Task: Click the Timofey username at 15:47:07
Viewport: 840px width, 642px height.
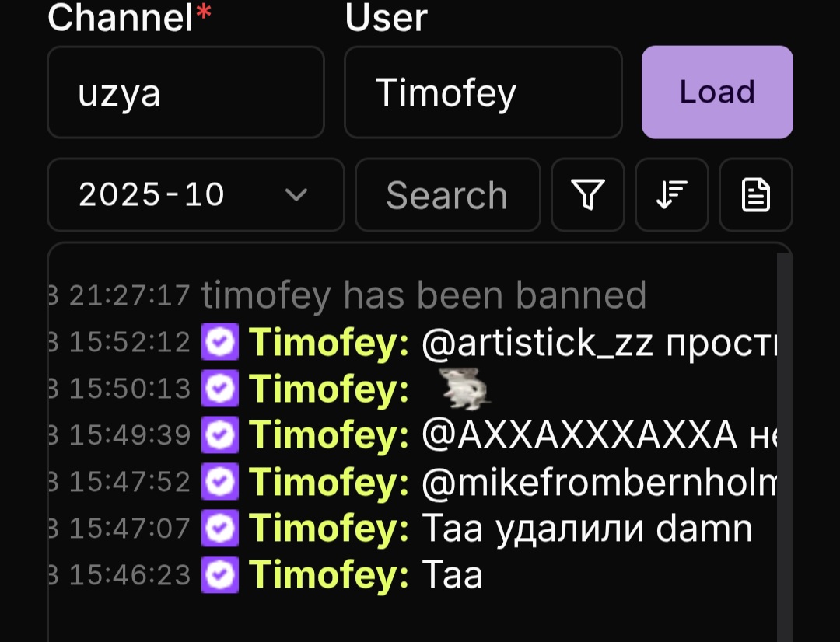Action: [328, 529]
